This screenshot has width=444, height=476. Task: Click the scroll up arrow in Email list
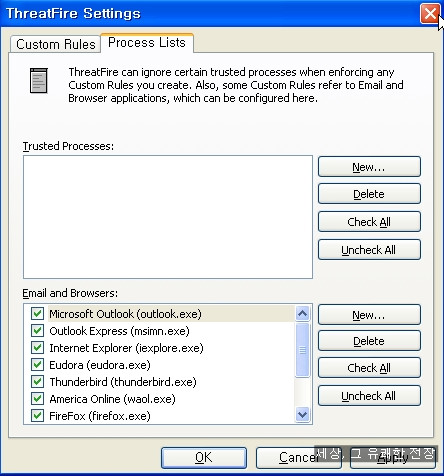[x=303, y=313]
